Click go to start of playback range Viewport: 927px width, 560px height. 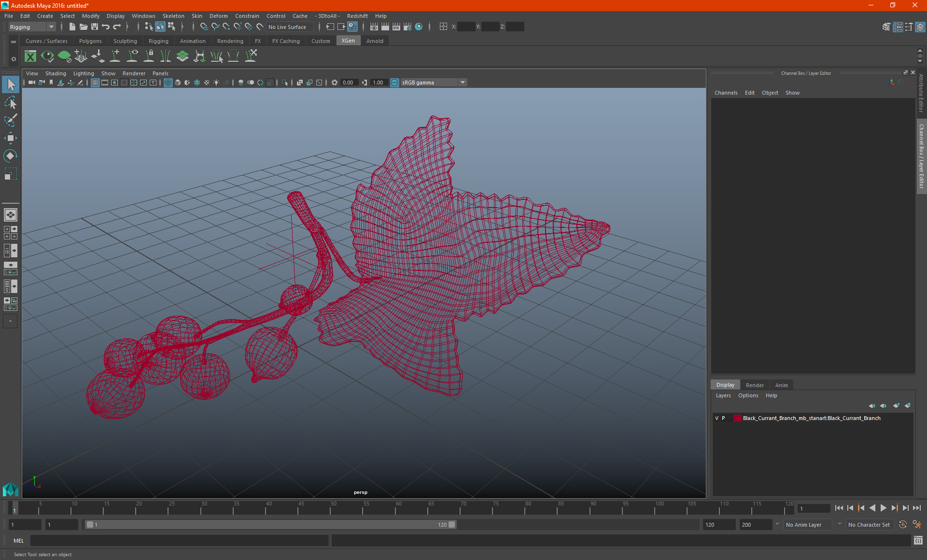839,508
